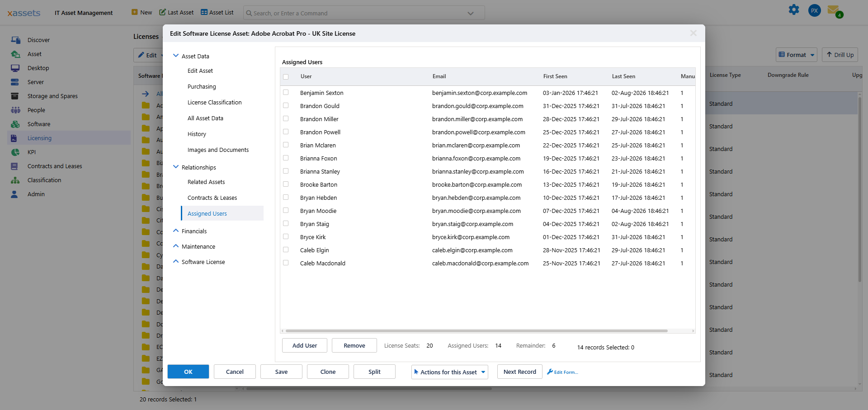Image resolution: width=868 pixels, height=410 pixels.
Task: Check the Brooke Barton row checkbox
Action: click(x=286, y=184)
